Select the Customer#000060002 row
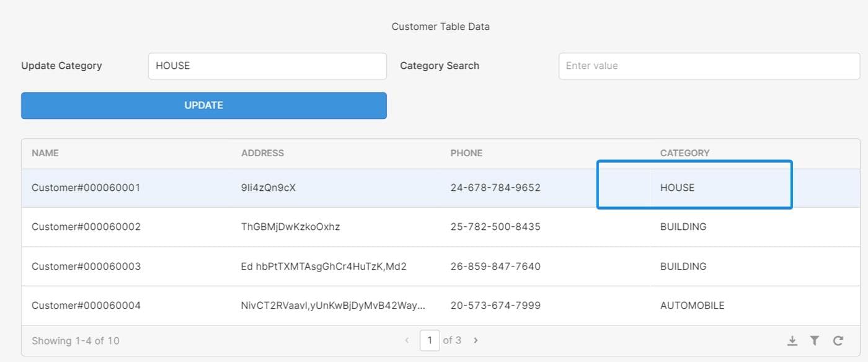Image resolution: width=868 pixels, height=362 pixels. point(86,227)
